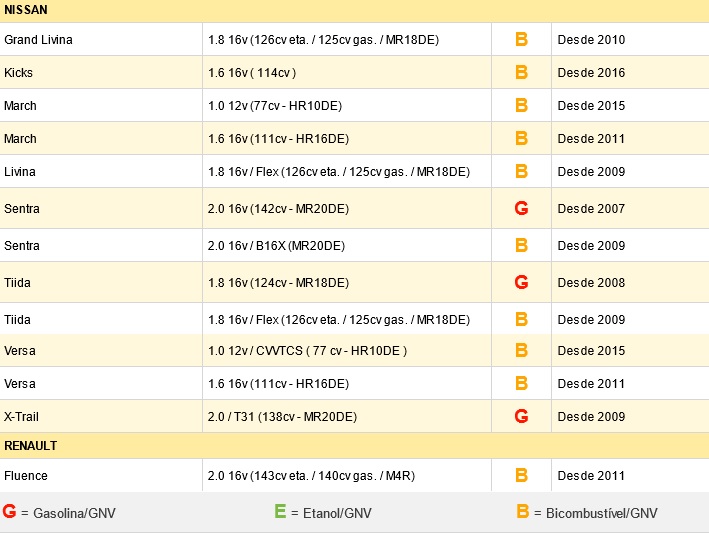Select the G icon for X-Trail

pyautogui.click(x=521, y=416)
